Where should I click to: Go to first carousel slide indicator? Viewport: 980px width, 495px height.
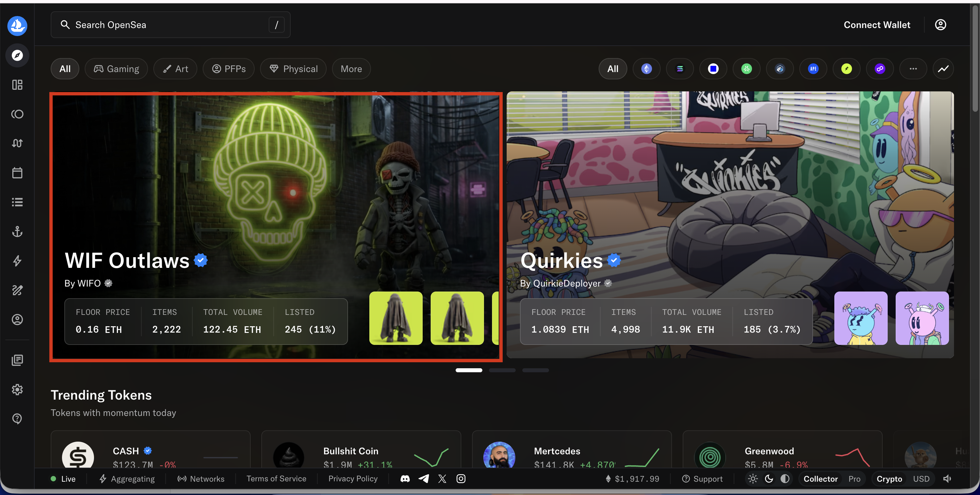[469, 370]
